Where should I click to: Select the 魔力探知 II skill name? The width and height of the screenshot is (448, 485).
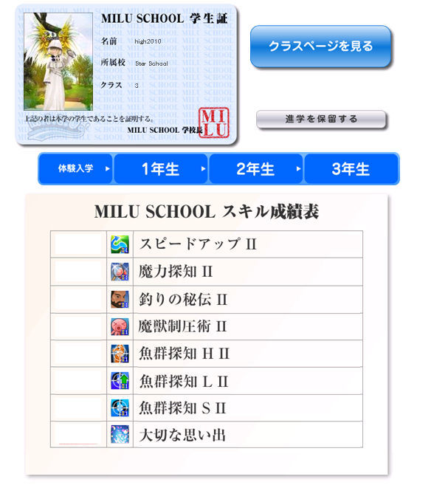176,272
